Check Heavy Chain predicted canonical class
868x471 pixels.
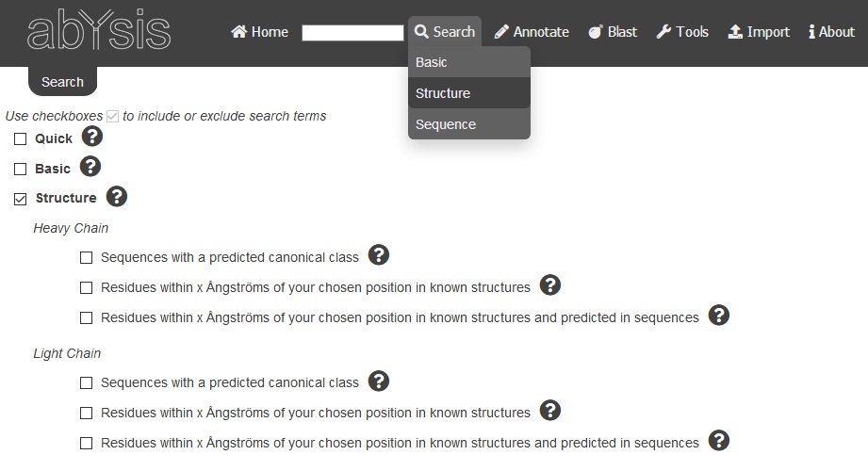(87, 258)
